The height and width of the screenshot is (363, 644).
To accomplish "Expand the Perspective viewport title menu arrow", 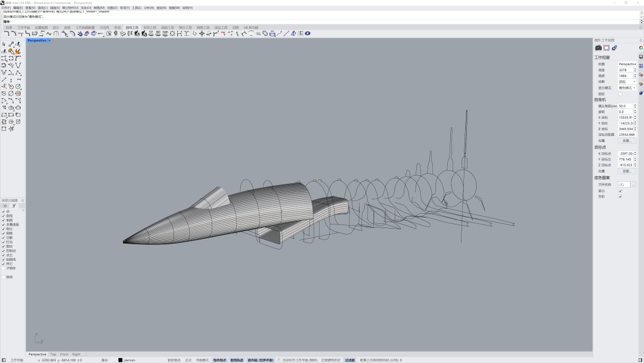I will click(49, 41).
